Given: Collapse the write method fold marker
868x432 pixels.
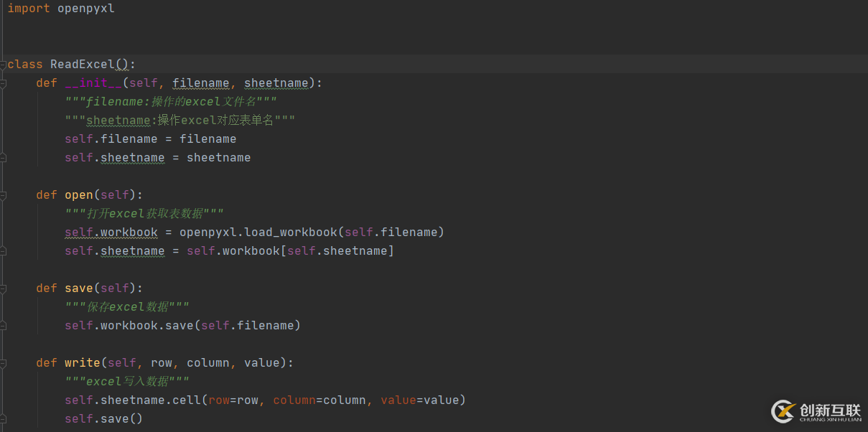Looking at the screenshot, I should pos(3,363).
